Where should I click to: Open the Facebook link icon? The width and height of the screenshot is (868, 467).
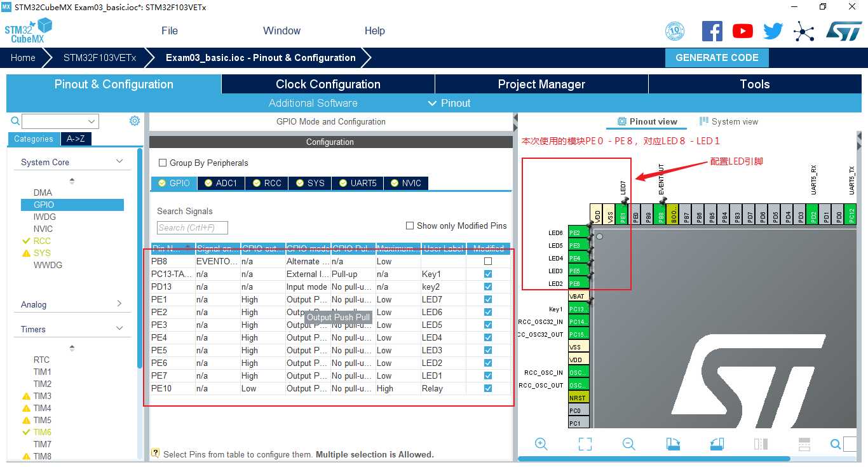712,30
